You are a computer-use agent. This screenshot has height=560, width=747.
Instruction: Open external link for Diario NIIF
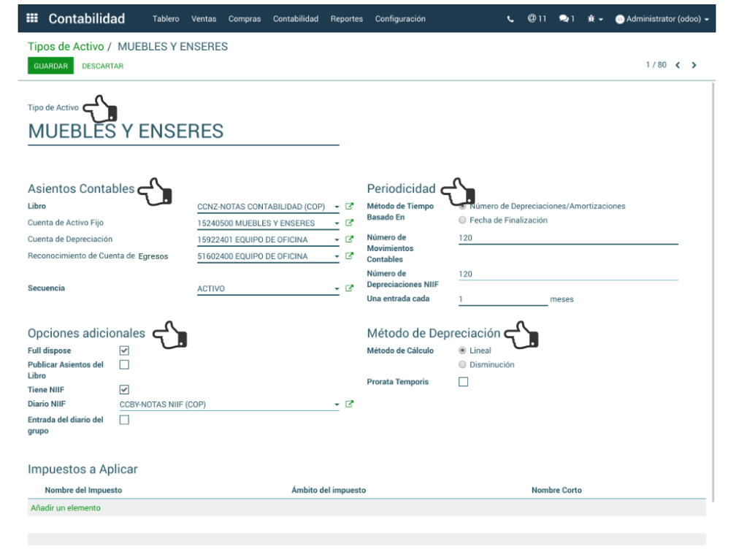pos(349,404)
